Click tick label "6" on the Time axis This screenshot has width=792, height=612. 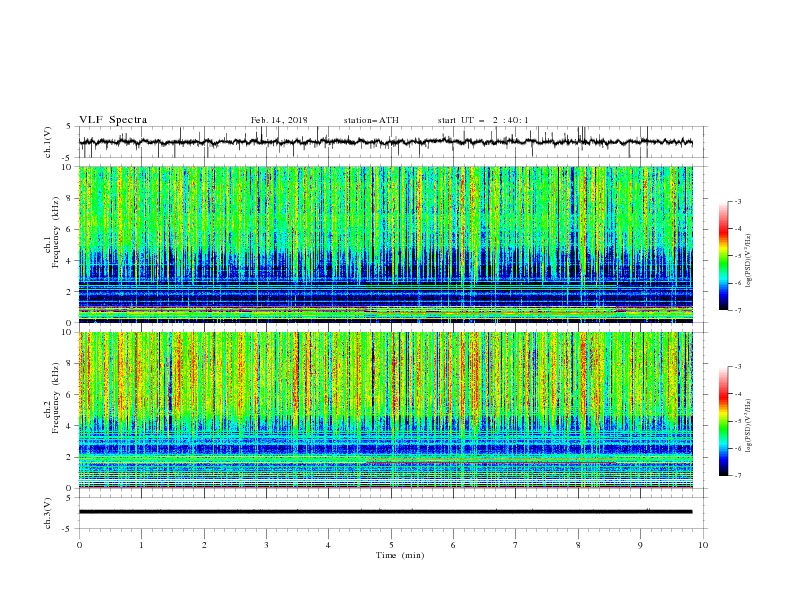click(453, 545)
